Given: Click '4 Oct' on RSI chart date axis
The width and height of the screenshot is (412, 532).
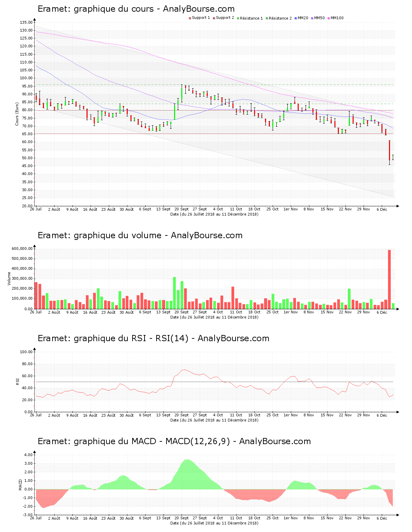Looking at the screenshot, I should 218,415.
